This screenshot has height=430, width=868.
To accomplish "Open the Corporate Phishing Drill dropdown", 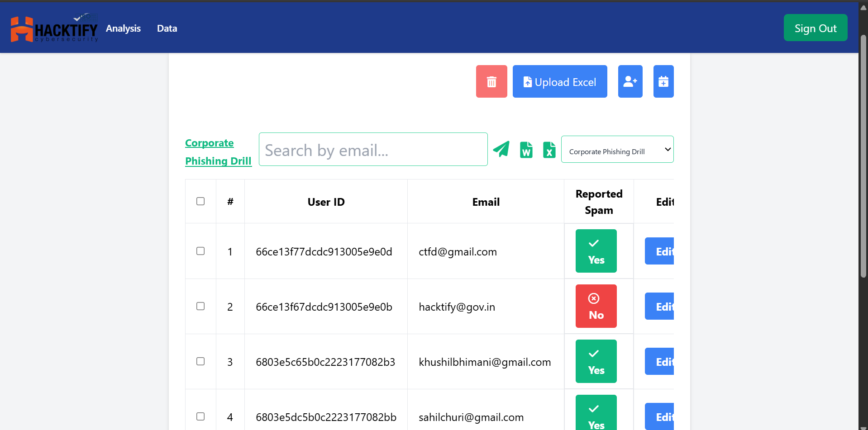I will (x=617, y=149).
